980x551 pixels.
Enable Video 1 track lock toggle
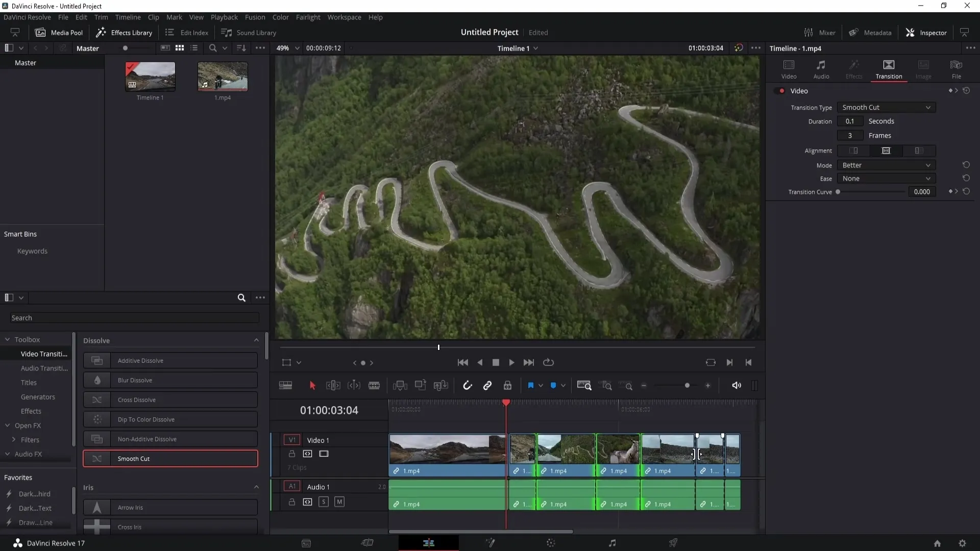pos(291,454)
